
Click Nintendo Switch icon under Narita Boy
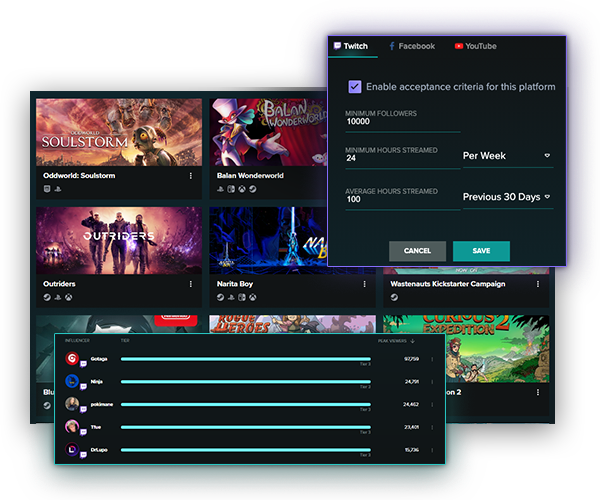(242, 297)
